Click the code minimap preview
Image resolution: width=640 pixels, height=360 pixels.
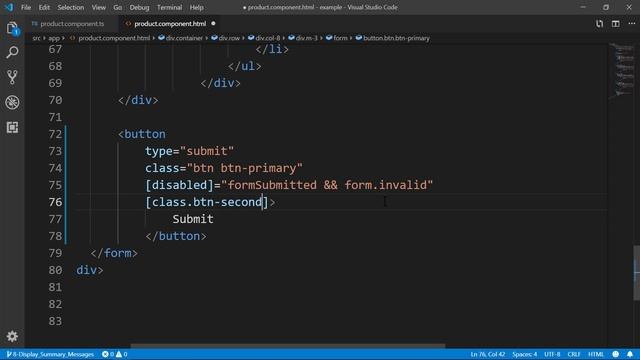tap(621, 70)
